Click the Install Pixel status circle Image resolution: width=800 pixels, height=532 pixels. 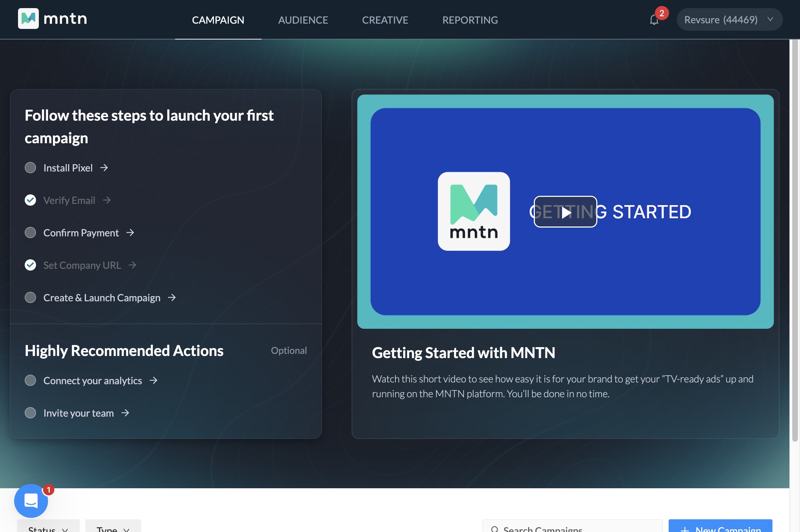click(30, 168)
